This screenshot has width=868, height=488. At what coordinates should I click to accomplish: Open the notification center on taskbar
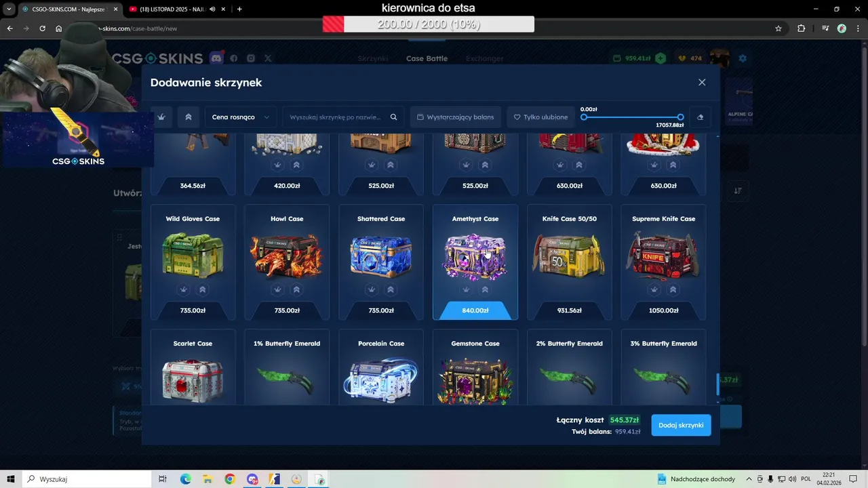tap(853, 479)
